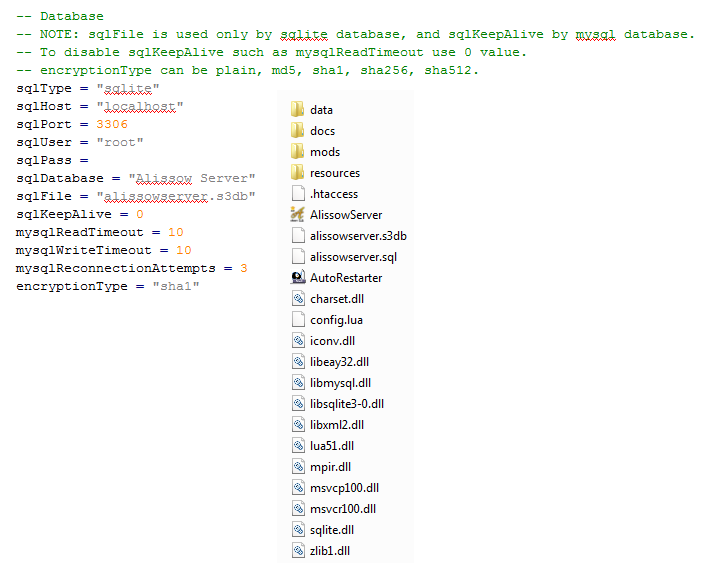Open the docs folder icon

coord(297,130)
